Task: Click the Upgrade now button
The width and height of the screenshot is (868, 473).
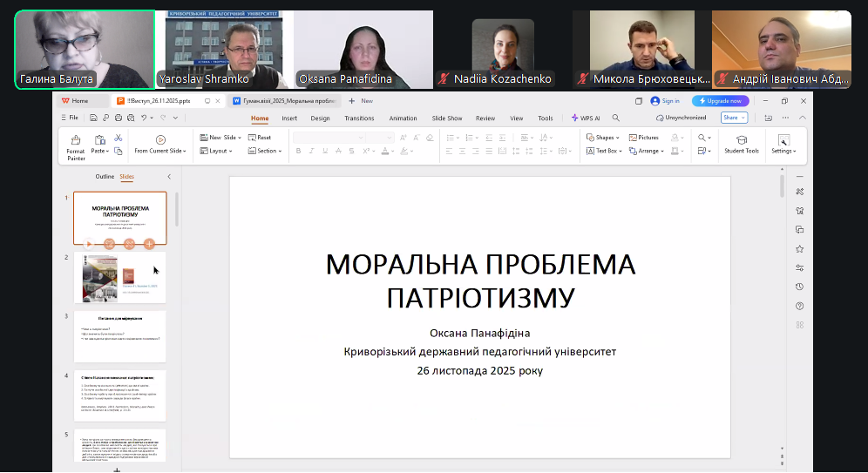Action: coord(720,101)
